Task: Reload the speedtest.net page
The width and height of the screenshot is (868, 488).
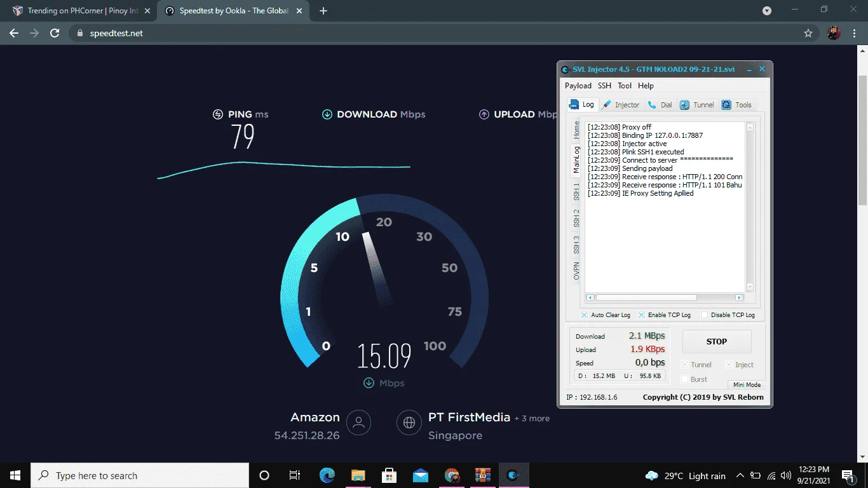Action: click(x=55, y=33)
